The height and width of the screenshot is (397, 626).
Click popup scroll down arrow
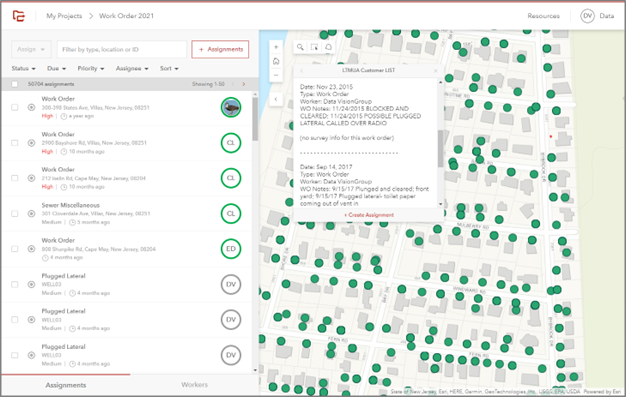pyautogui.click(x=440, y=204)
